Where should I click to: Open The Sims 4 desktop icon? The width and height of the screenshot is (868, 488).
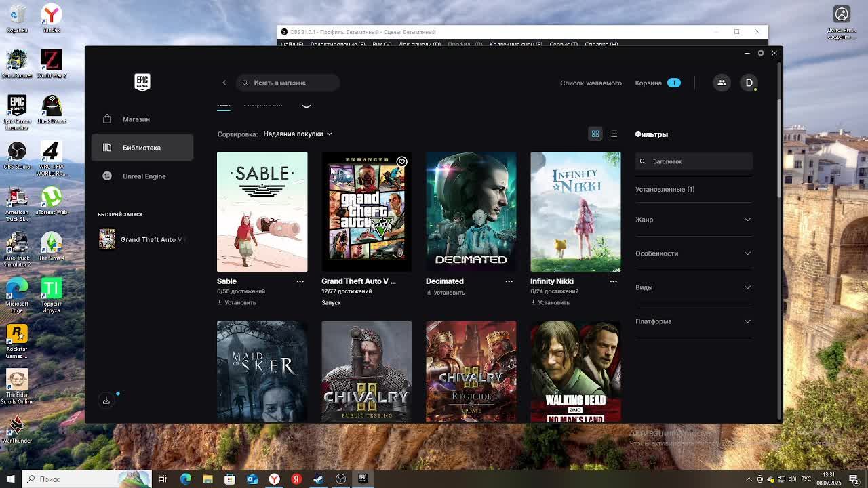(51, 246)
